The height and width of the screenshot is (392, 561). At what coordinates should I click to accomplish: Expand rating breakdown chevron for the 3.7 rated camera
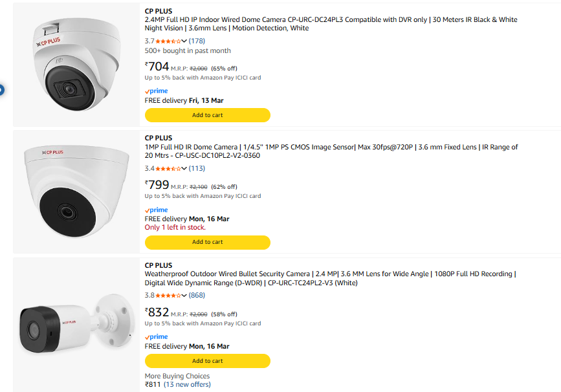(184, 41)
